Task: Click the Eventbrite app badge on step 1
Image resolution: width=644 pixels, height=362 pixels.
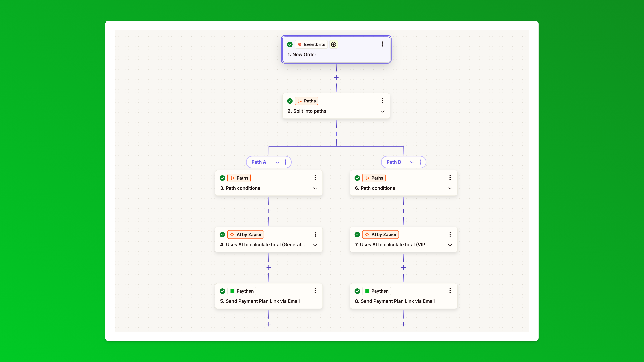Action: click(x=311, y=44)
